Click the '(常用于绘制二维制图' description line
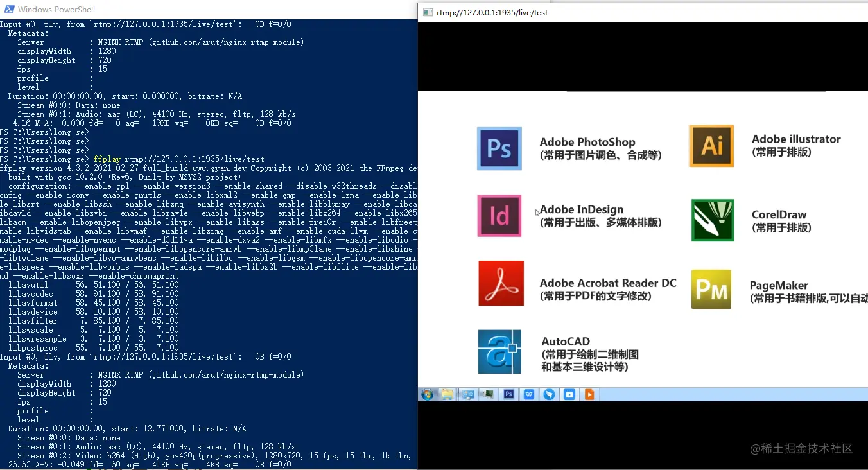Image resolution: width=868 pixels, height=470 pixels. [590, 354]
